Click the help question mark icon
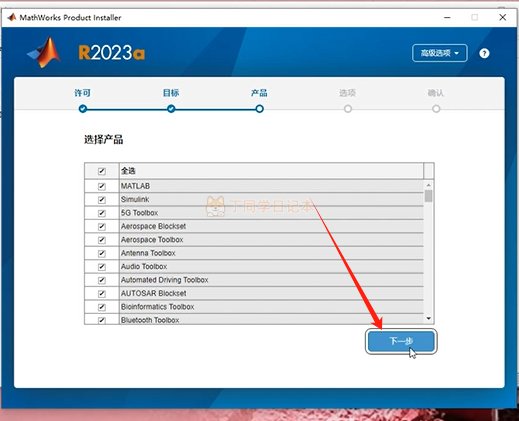Image resolution: width=519 pixels, height=421 pixels. point(484,53)
